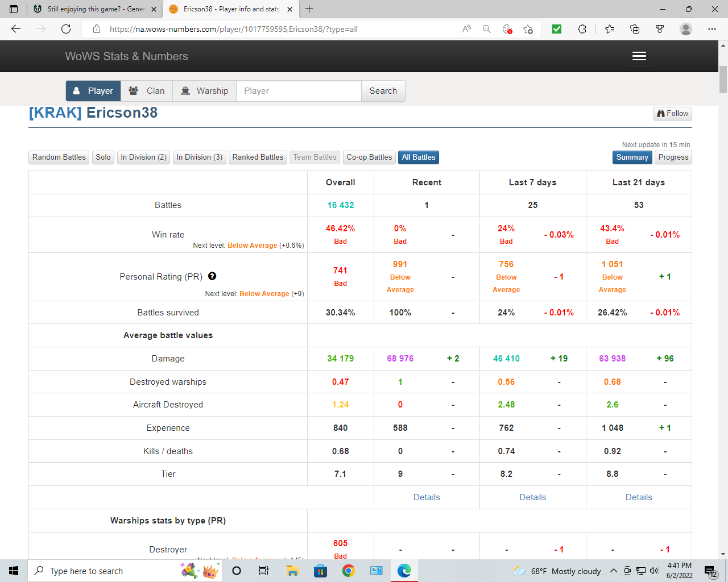Click the zoom out magnifier in address bar

pos(487,29)
